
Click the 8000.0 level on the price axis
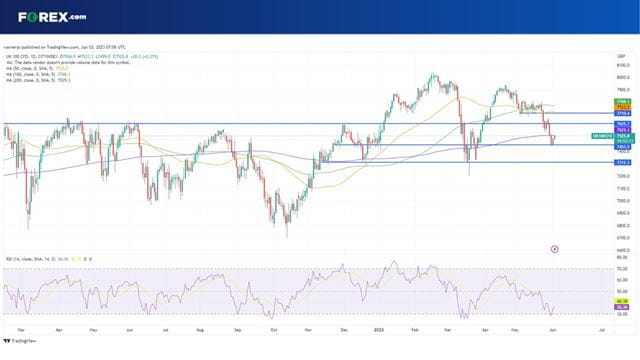click(623, 78)
